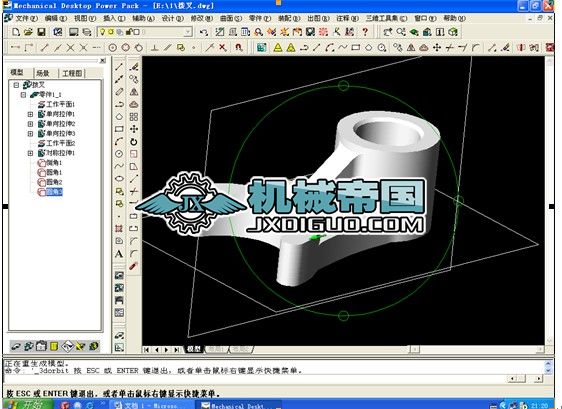Screen dimensions: 562x409
Task: Click the command window scroll-up arrow
Action: pos(548,363)
